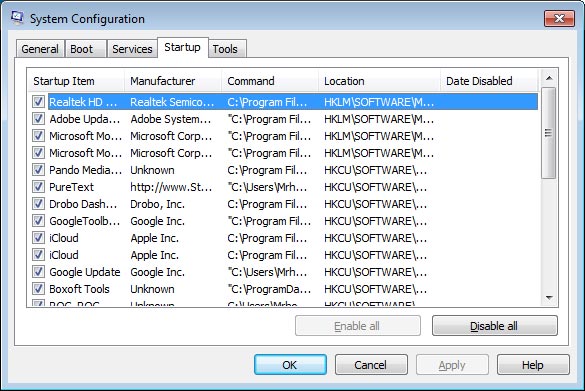Screen dimensions: 585x391
Task: Switch to the General tab
Action: (x=40, y=49)
